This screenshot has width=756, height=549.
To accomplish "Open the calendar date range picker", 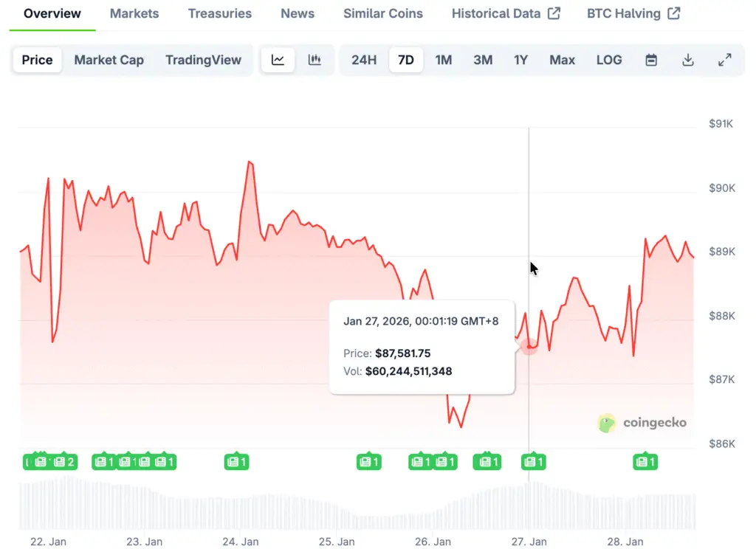I will pos(651,60).
